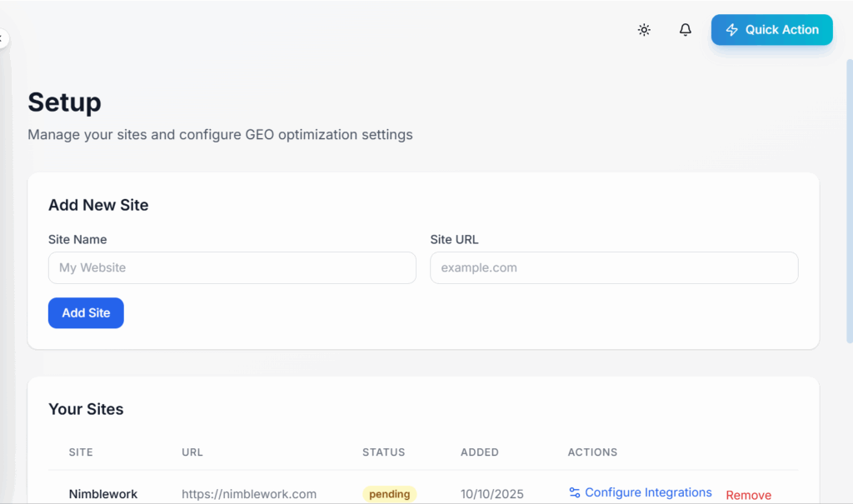Select the Nimblework site name
This screenshot has width=853, height=504.
coord(103,494)
